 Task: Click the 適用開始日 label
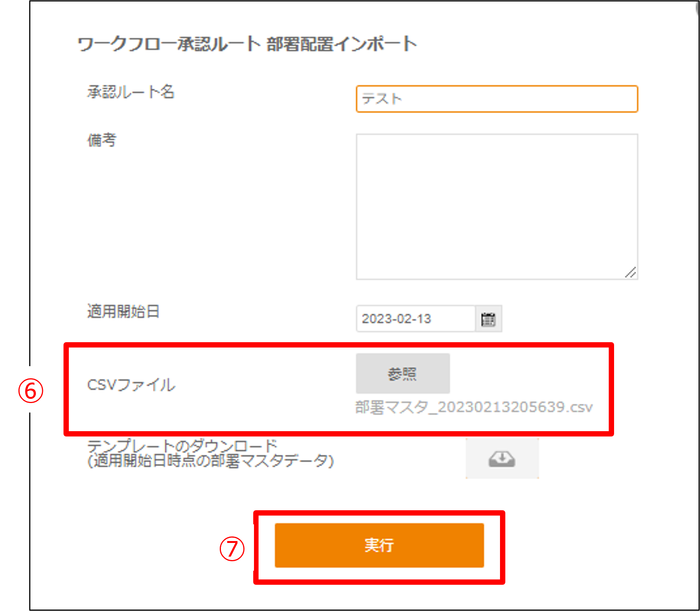click(x=123, y=312)
